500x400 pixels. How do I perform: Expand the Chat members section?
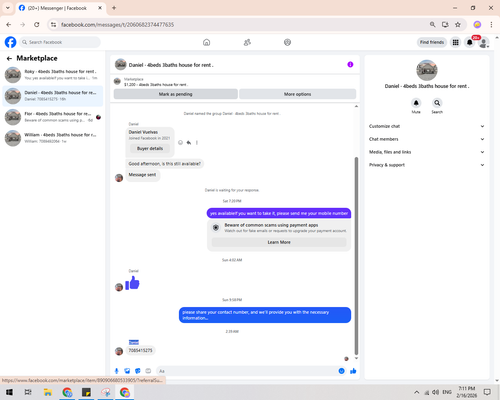[426, 139]
